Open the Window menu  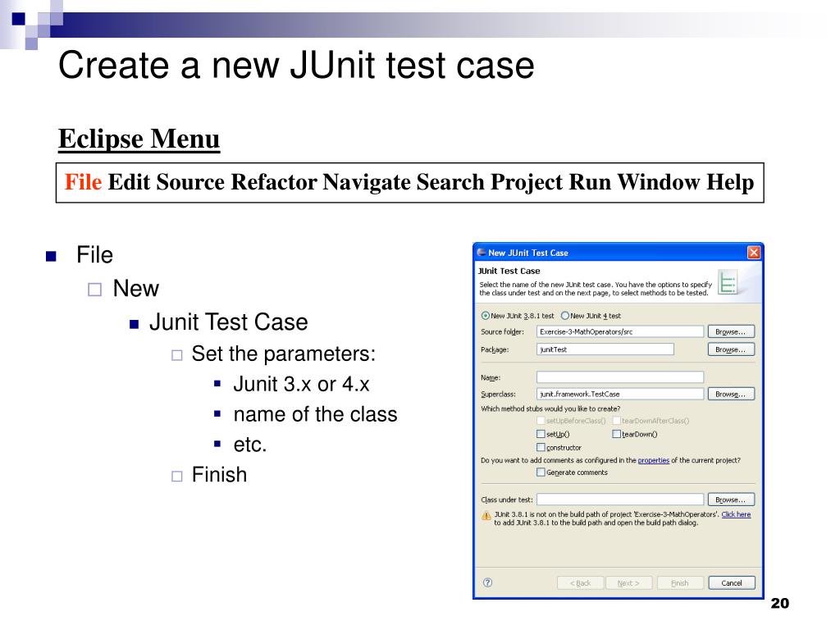click(659, 182)
